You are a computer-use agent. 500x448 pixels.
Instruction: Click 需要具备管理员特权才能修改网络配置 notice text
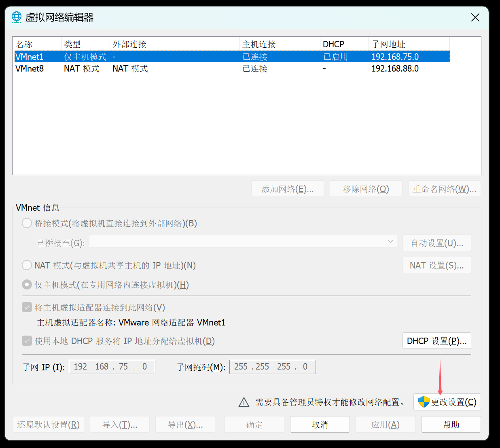click(330, 402)
